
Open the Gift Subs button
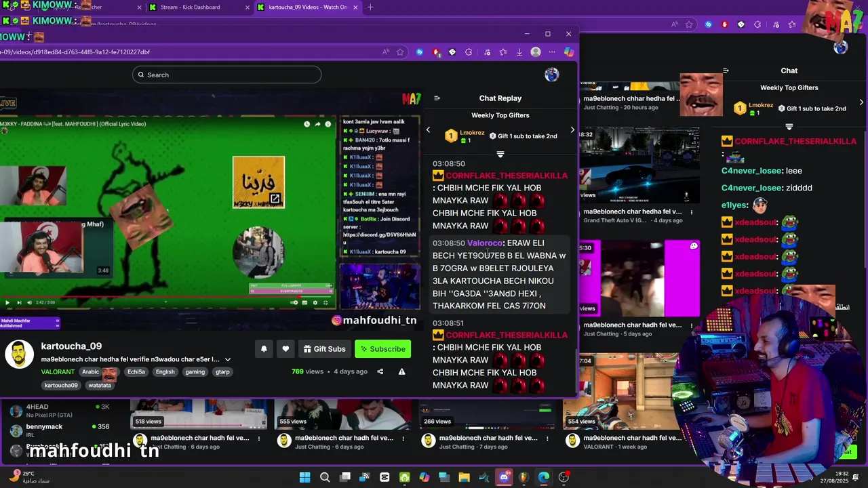324,349
